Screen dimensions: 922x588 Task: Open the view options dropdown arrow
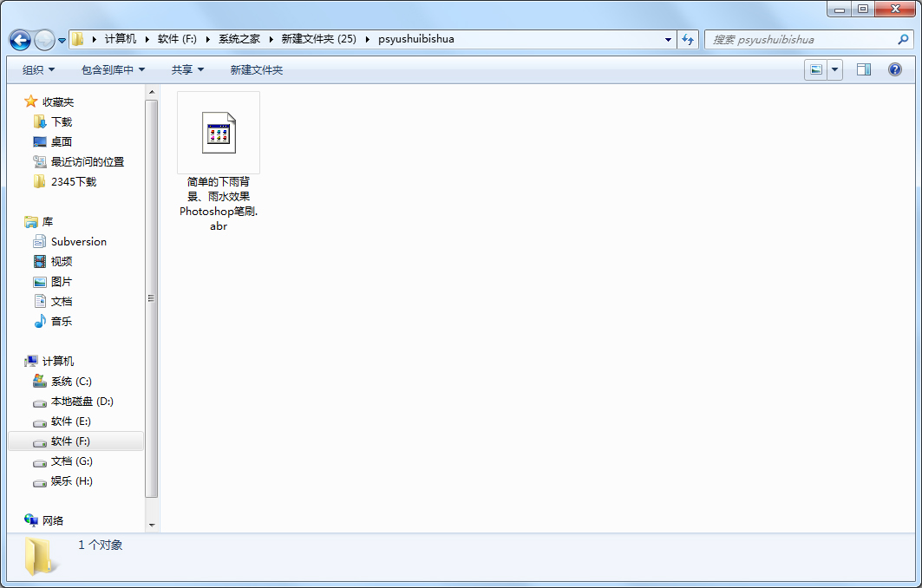click(x=835, y=69)
